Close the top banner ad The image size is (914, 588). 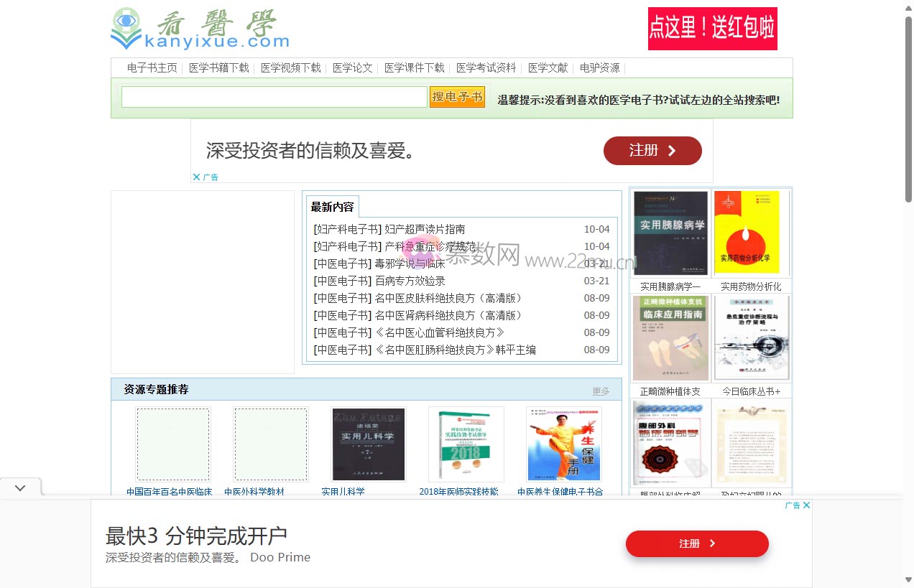click(x=196, y=177)
